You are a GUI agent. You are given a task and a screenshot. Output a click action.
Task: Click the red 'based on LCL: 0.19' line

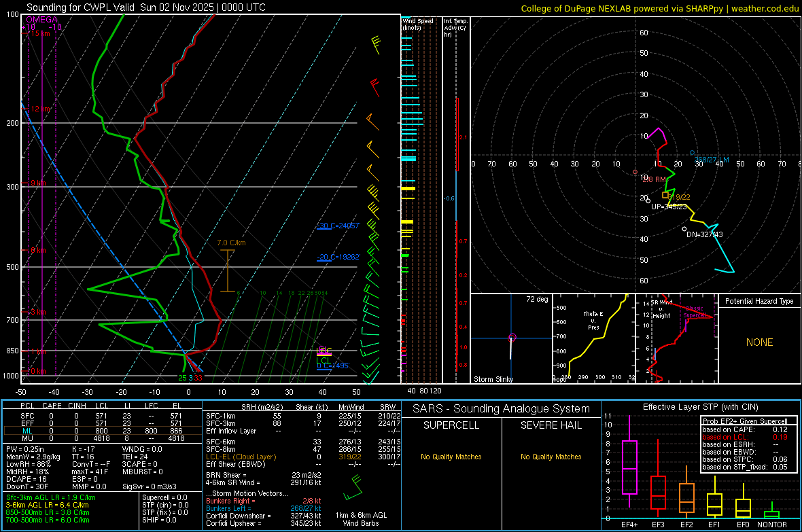click(745, 437)
